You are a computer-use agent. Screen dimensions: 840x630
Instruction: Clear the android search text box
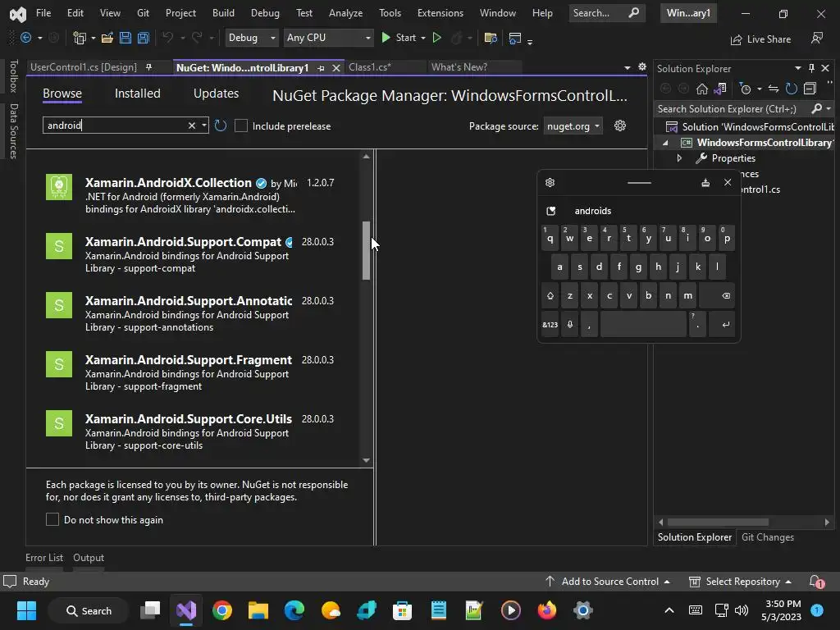(x=191, y=126)
